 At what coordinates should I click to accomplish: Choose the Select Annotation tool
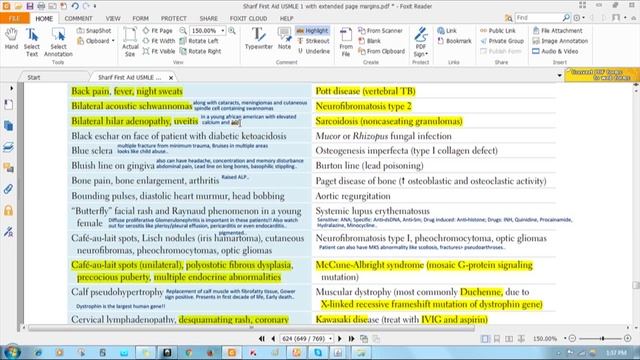(x=58, y=42)
